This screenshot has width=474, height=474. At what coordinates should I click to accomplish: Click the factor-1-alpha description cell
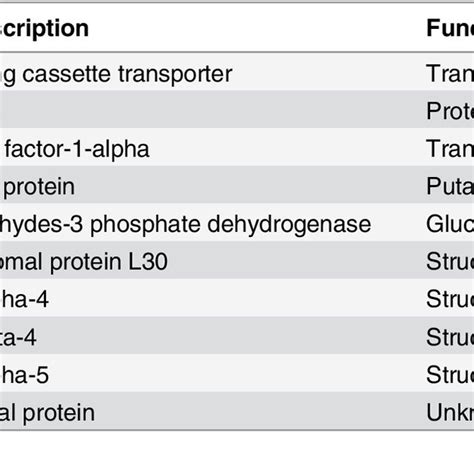(75, 149)
